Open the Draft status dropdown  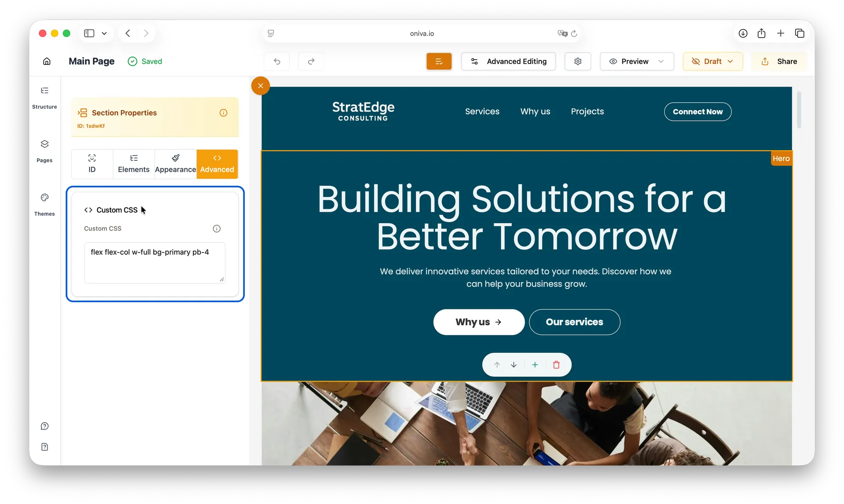[730, 62]
